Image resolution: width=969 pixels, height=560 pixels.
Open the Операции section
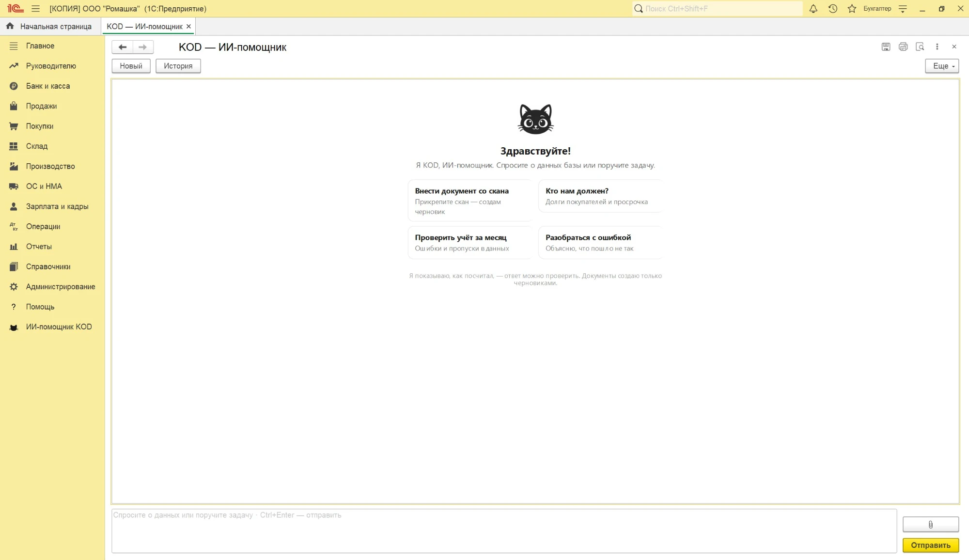52,227
